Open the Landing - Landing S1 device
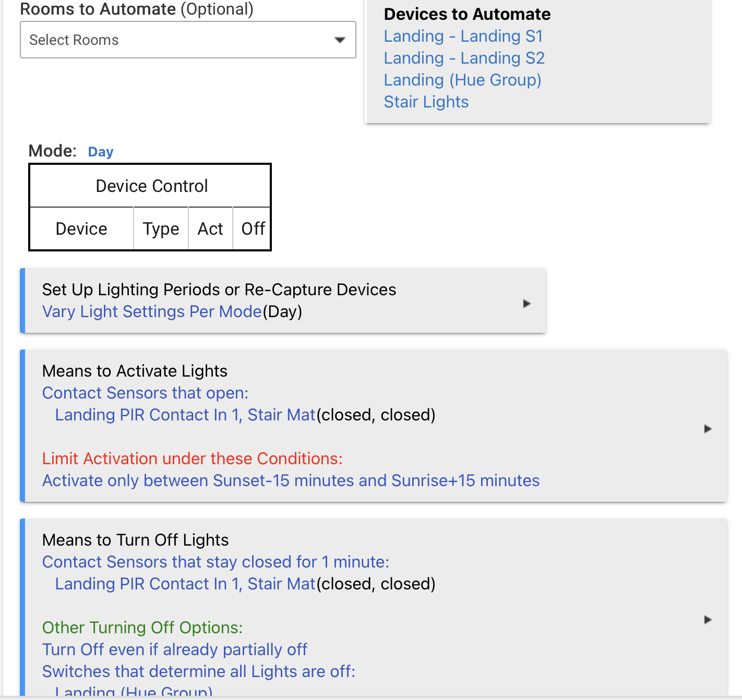 pyautogui.click(x=463, y=36)
